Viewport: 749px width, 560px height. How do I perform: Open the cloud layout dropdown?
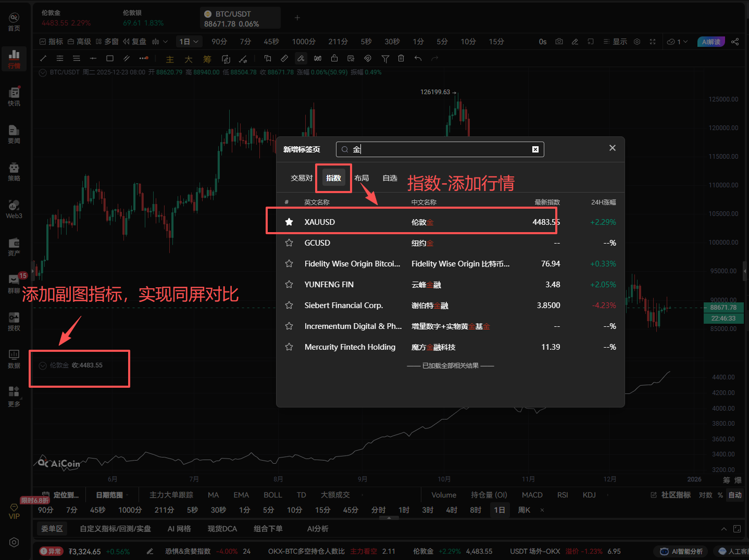click(677, 42)
